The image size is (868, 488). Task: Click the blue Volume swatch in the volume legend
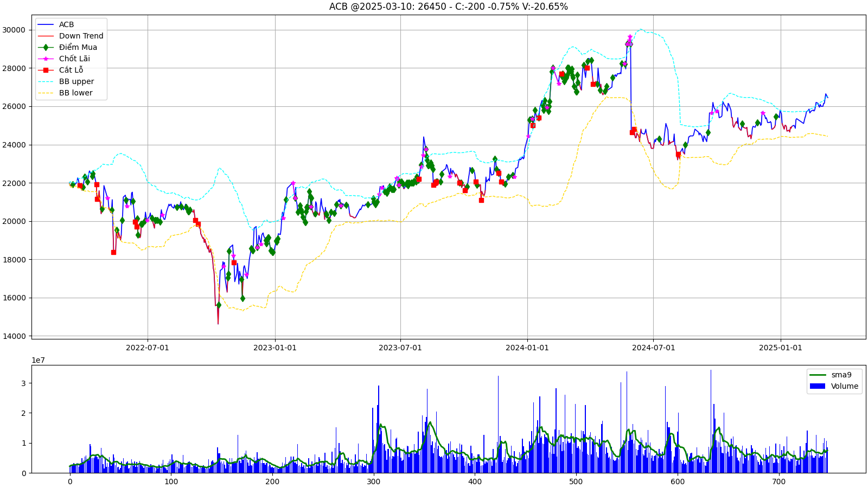pos(818,386)
